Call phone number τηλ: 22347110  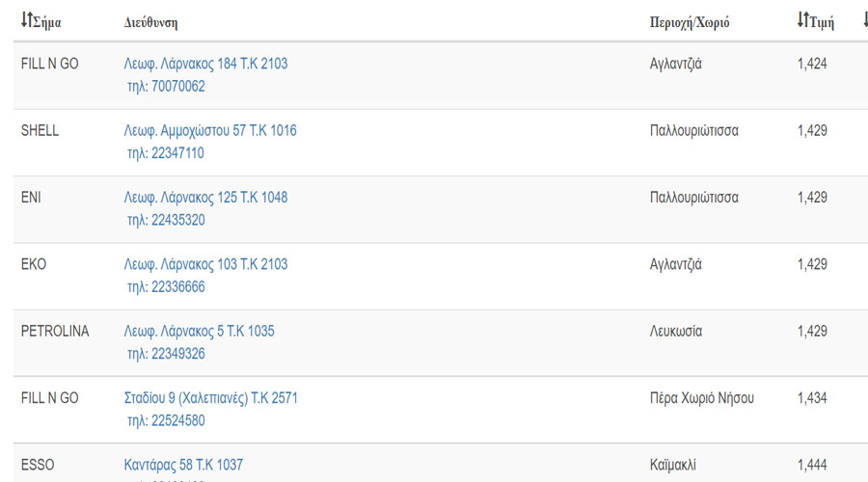pos(166,153)
